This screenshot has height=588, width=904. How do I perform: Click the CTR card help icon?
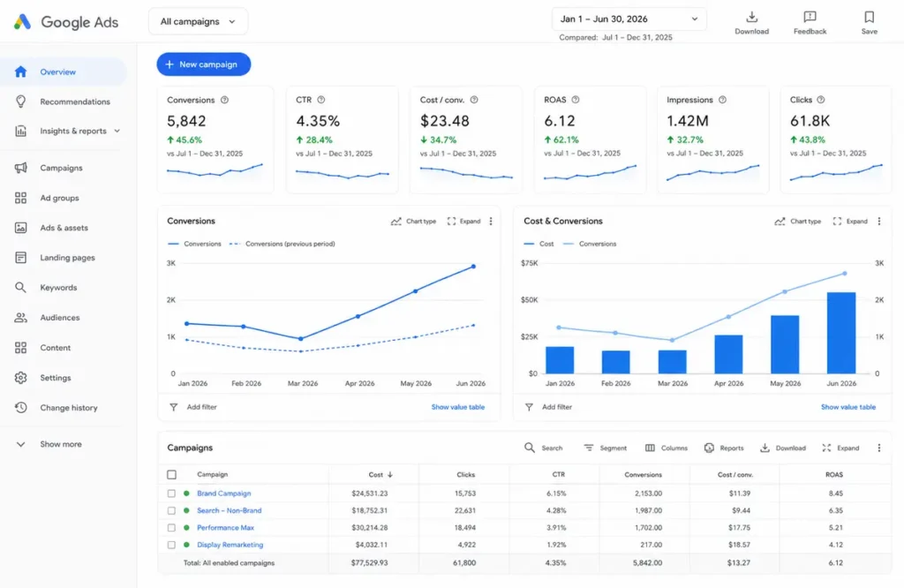[x=321, y=100]
